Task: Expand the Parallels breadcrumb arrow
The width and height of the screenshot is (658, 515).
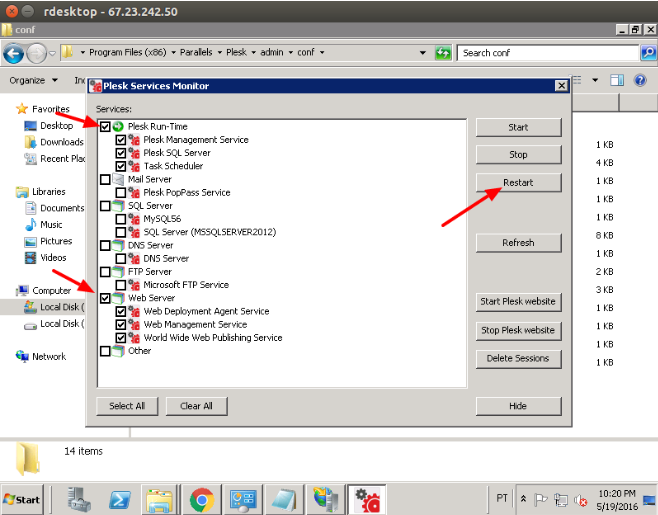Action: 219,52
